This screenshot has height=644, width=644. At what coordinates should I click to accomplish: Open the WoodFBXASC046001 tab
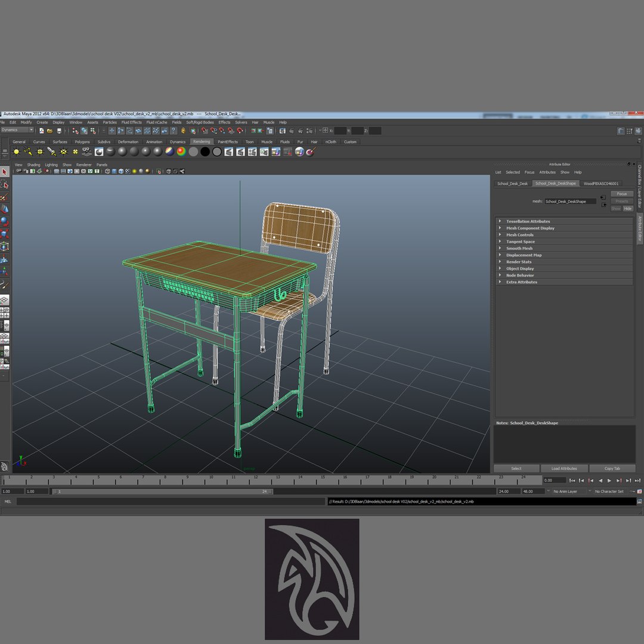pos(601,184)
